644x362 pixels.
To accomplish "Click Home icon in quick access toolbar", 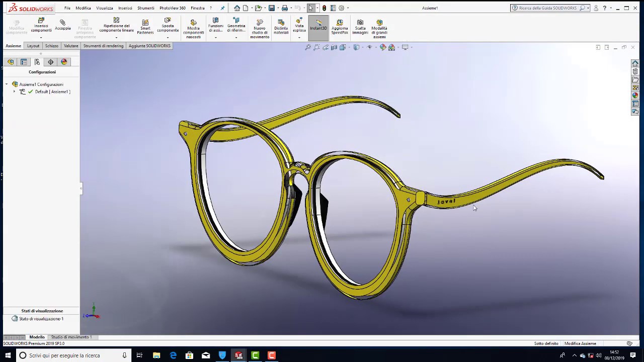I will tap(237, 8).
